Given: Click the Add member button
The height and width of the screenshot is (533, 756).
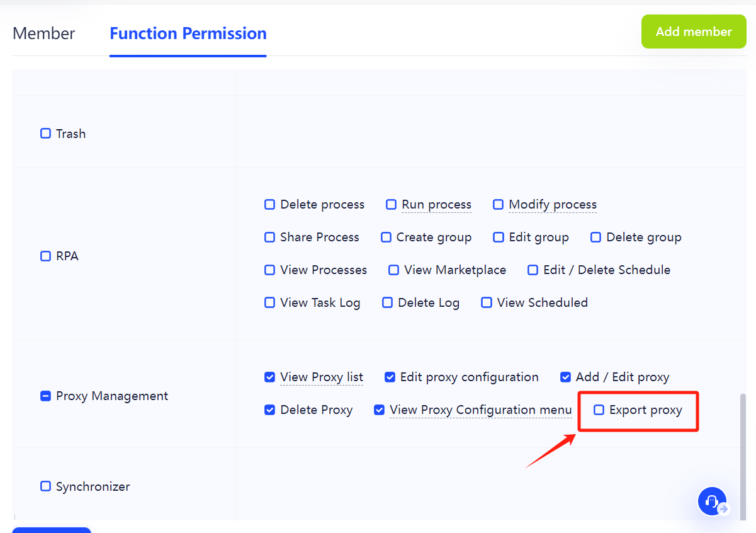Looking at the screenshot, I should pos(693,32).
